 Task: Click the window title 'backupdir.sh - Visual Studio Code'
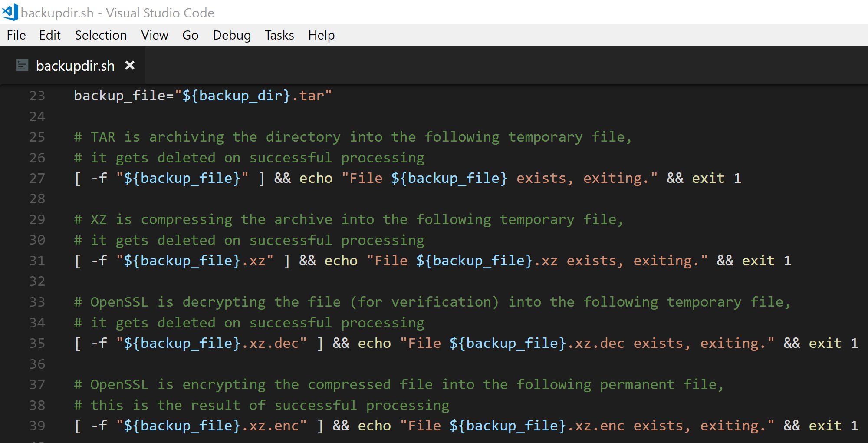117,13
